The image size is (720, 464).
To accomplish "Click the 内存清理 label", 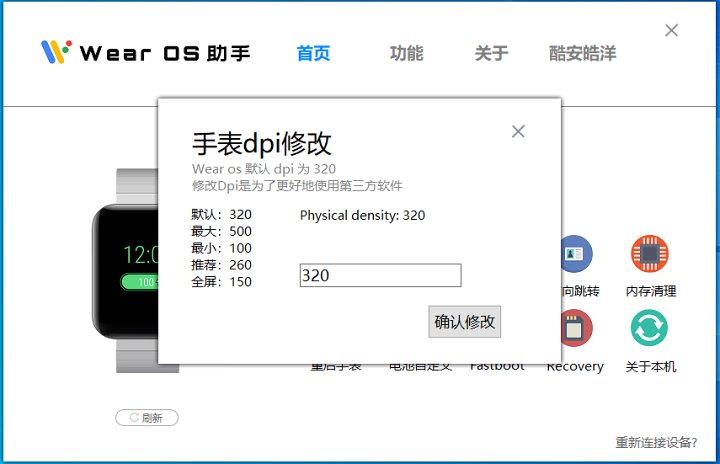I will point(651,291).
